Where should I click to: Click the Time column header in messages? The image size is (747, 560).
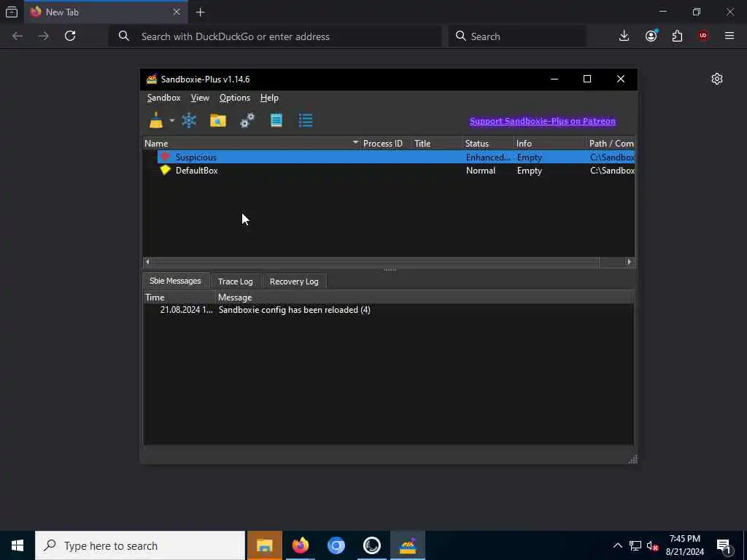(x=179, y=297)
